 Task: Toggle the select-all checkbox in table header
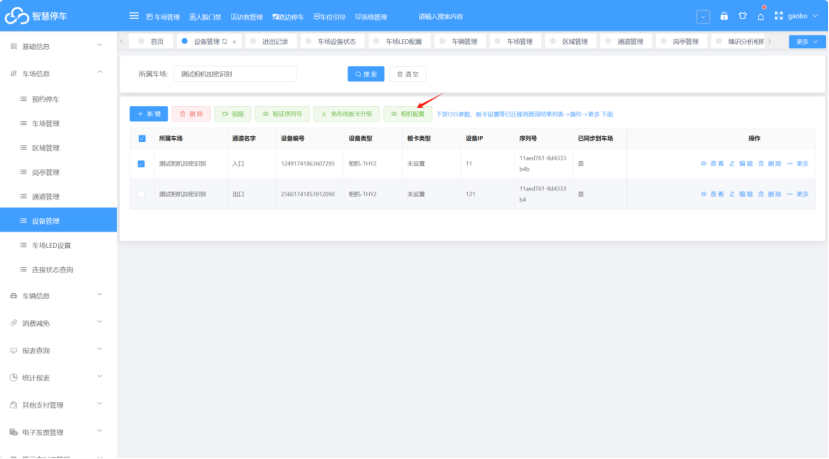142,139
